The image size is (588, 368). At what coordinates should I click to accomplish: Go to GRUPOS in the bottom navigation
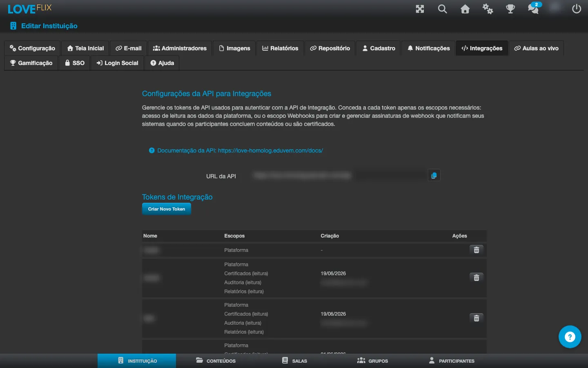pos(372,361)
